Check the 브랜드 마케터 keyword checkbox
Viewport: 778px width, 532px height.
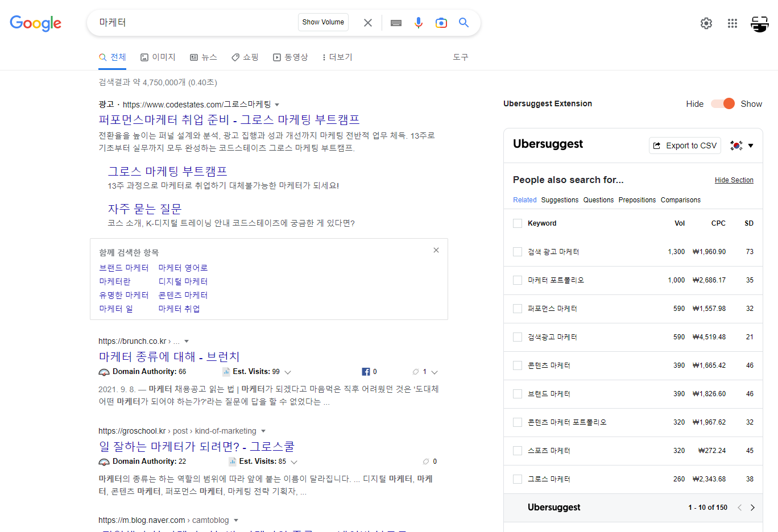pyautogui.click(x=518, y=394)
